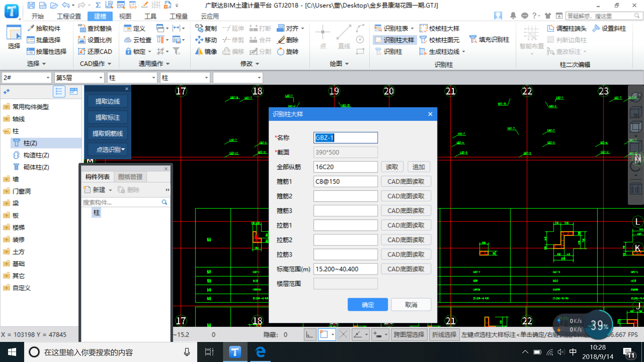Image resolution: width=644 pixels, height=362 pixels.
Task: Open the Edge browser from the taskbar
Action: tap(260, 352)
